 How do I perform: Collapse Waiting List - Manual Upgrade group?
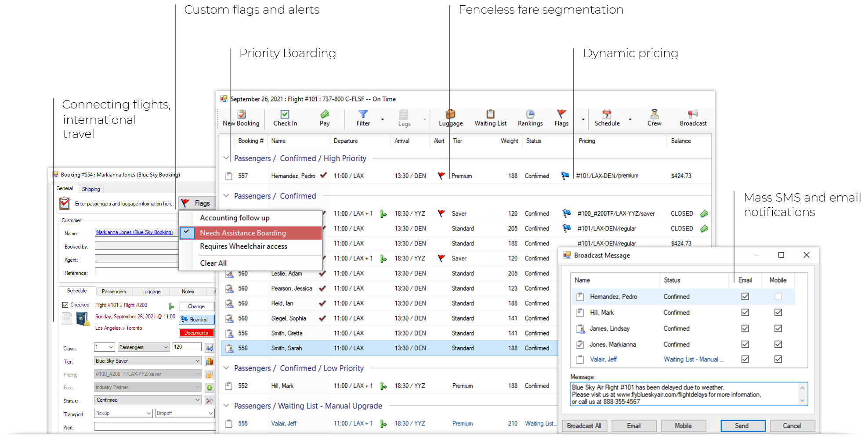226,406
